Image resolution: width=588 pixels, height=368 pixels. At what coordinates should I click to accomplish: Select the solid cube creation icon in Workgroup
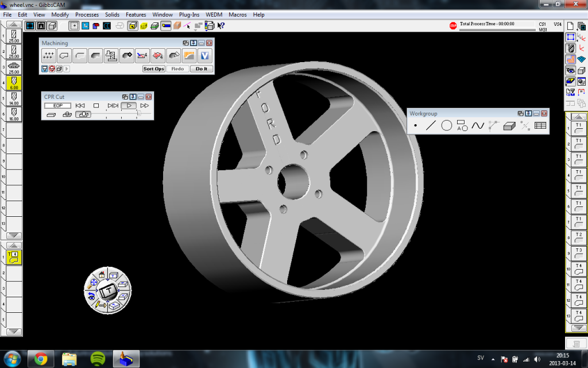coord(509,125)
